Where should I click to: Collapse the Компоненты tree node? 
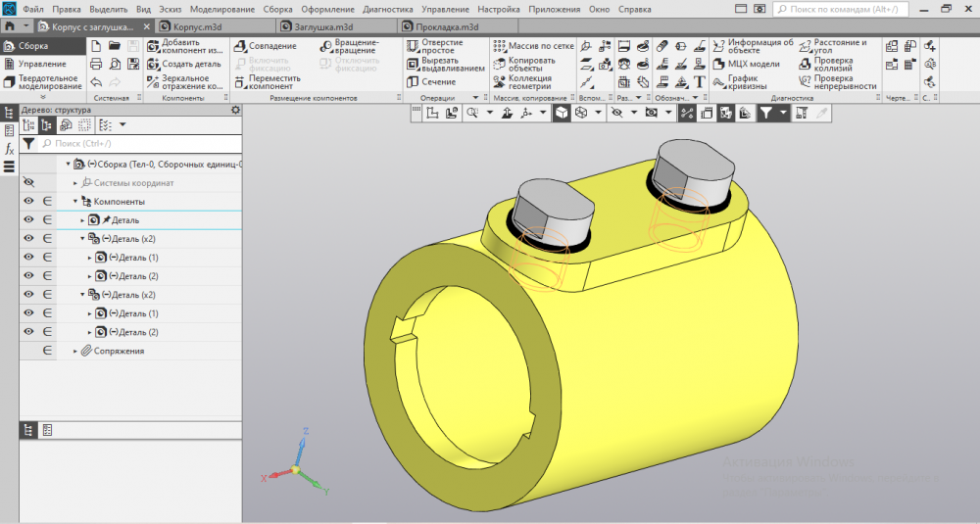point(75,201)
